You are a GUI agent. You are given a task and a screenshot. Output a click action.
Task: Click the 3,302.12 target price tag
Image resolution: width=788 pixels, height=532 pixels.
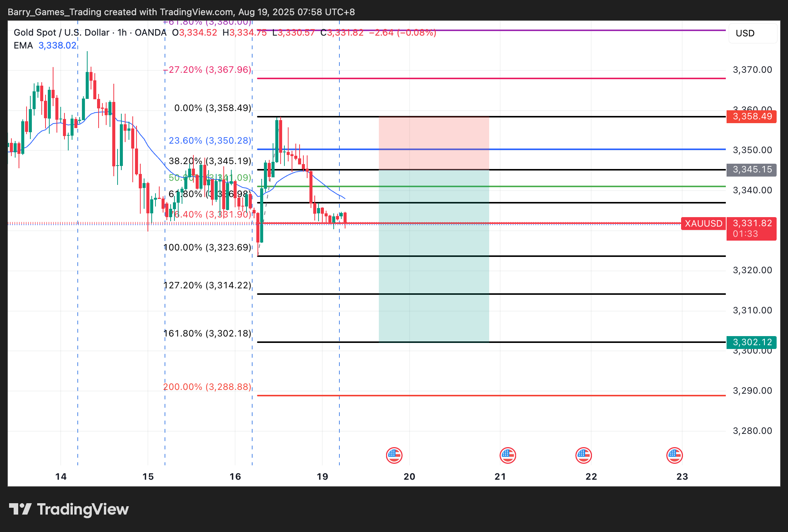(x=752, y=343)
